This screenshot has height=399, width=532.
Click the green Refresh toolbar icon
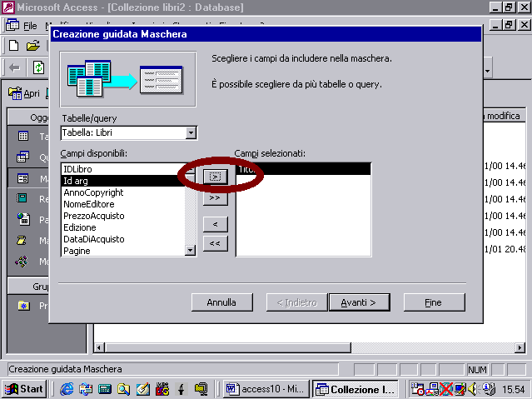pos(38,67)
